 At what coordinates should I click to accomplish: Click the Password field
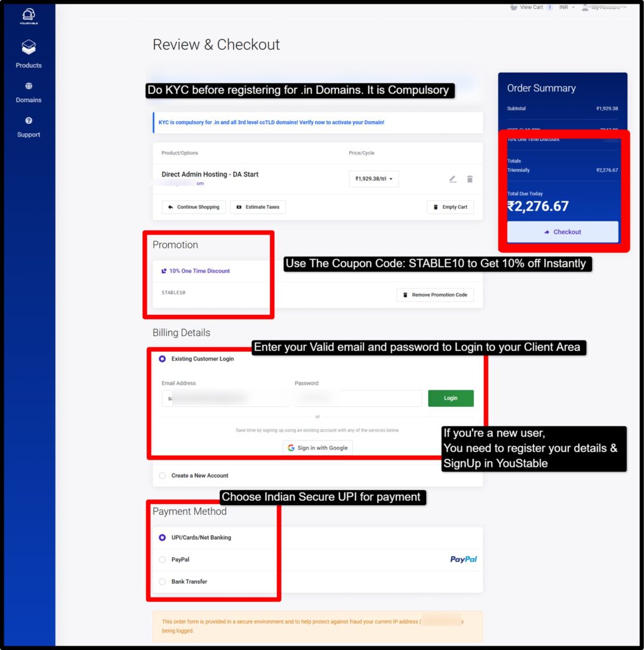(358, 398)
